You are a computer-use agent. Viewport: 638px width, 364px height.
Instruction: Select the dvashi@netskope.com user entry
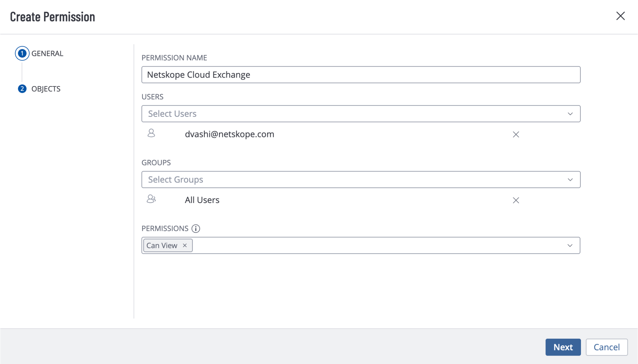(x=229, y=134)
